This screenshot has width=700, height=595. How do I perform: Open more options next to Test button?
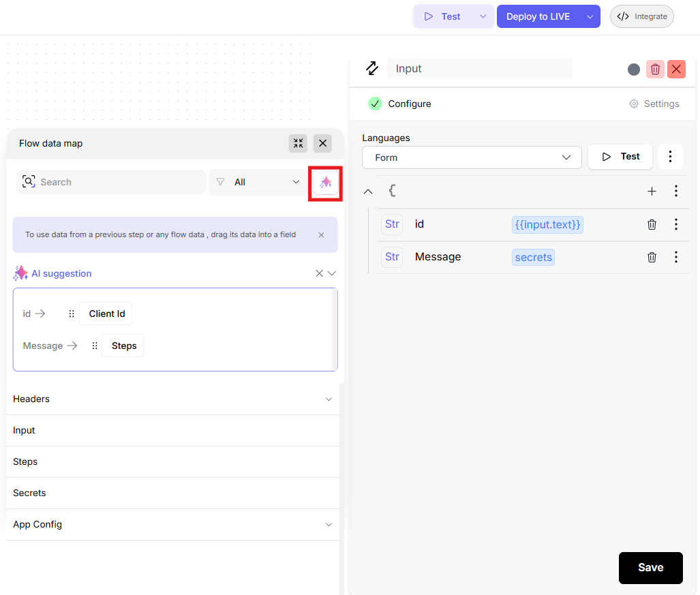tap(670, 157)
